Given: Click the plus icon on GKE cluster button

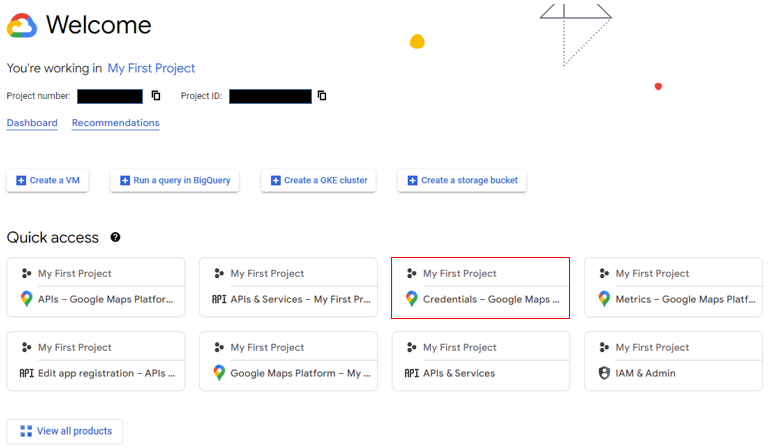Looking at the screenshot, I should tap(276, 181).
